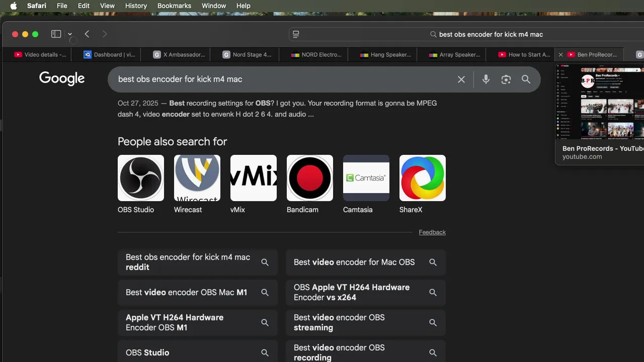Switch to the How to Start A tab

524,55
